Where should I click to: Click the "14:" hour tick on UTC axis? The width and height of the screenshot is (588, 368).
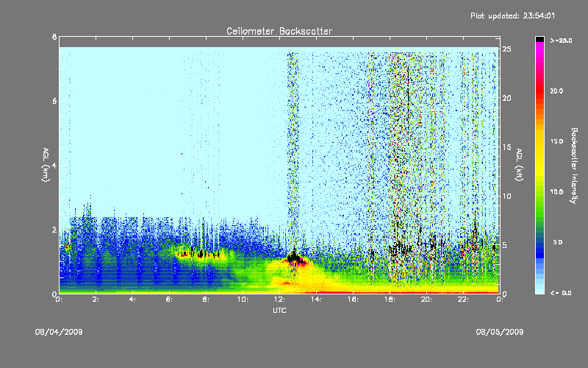point(316,300)
